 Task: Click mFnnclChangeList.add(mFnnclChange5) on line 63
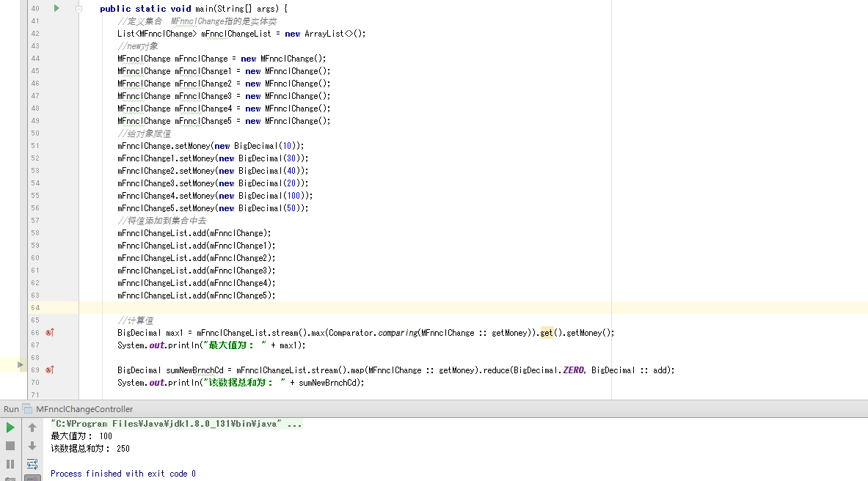click(x=196, y=295)
